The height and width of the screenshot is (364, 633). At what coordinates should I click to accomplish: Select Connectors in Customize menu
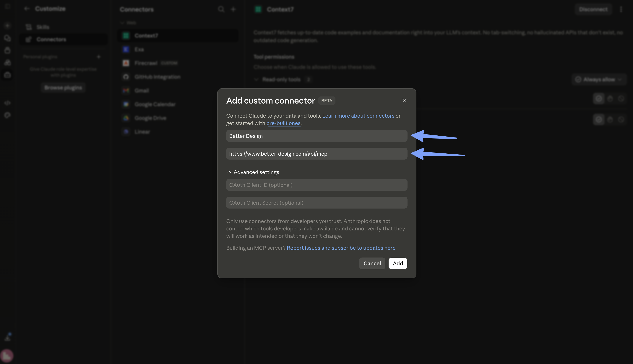click(x=63, y=39)
